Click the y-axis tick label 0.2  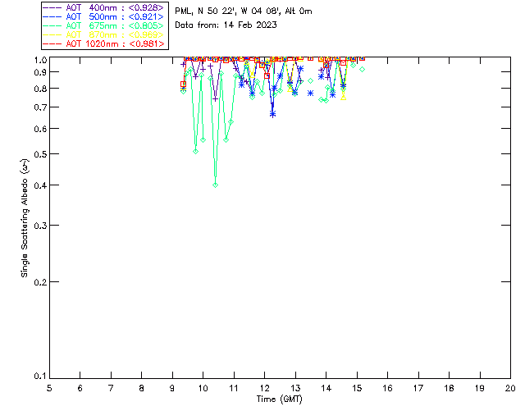coord(40,282)
